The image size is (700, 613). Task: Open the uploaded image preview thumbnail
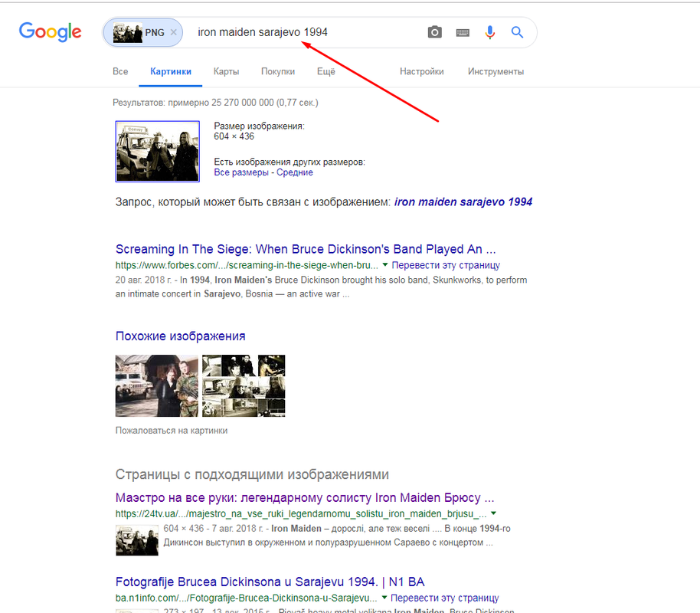(158, 152)
